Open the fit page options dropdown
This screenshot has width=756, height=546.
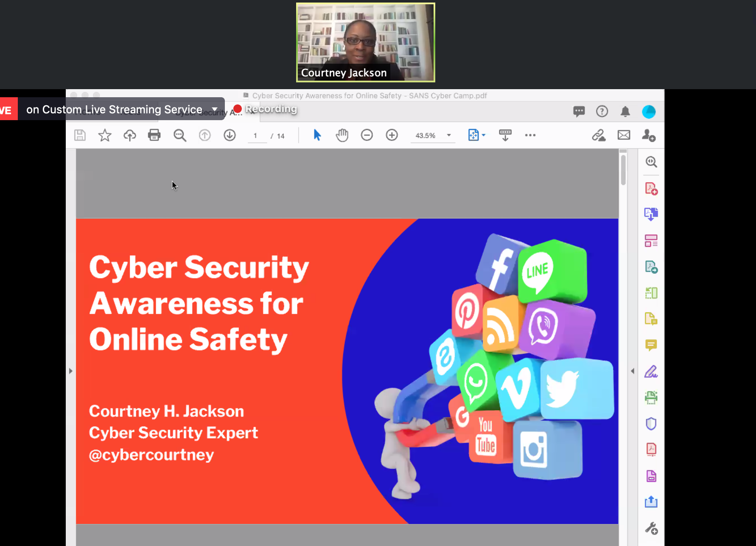pos(476,135)
